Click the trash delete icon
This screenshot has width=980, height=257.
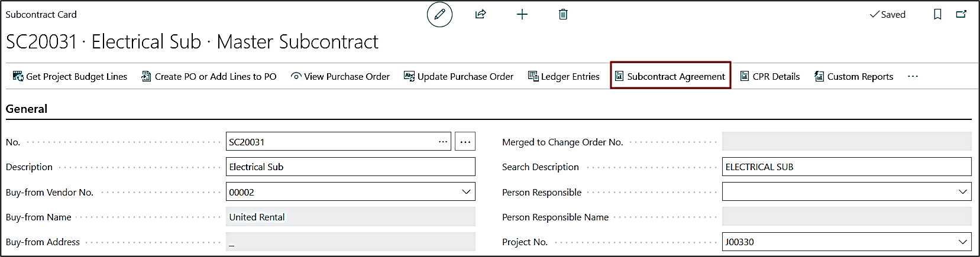(x=563, y=15)
